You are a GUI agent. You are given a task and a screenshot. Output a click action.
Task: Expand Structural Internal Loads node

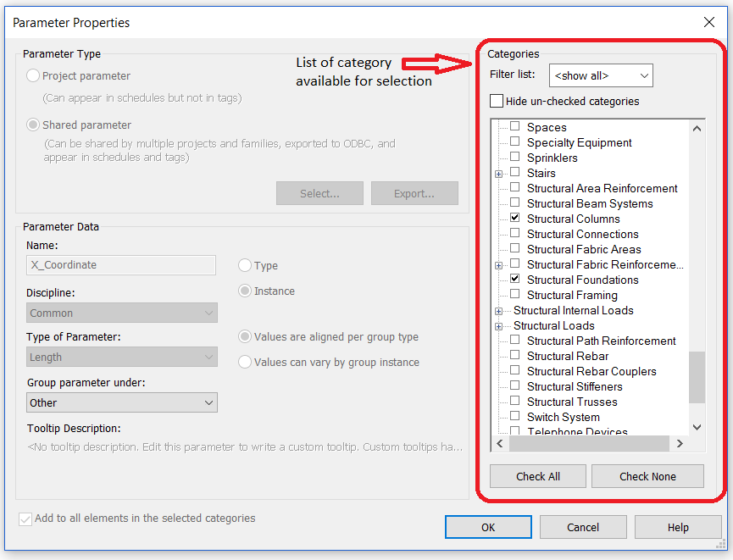tap(499, 311)
